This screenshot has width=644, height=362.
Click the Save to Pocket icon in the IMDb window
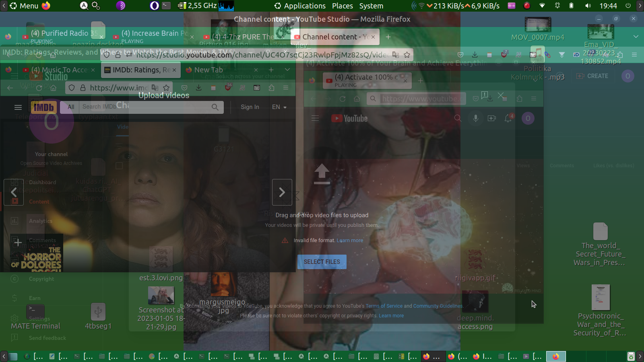pos(184,88)
